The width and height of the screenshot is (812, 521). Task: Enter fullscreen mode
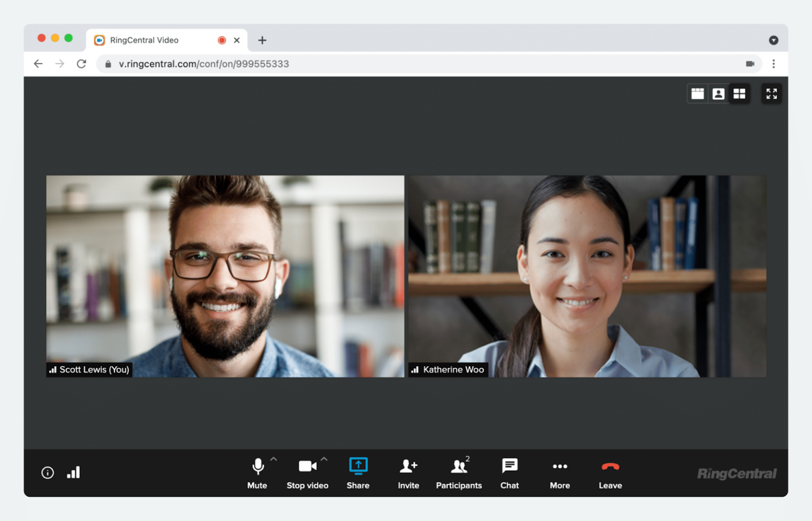[x=771, y=94]
